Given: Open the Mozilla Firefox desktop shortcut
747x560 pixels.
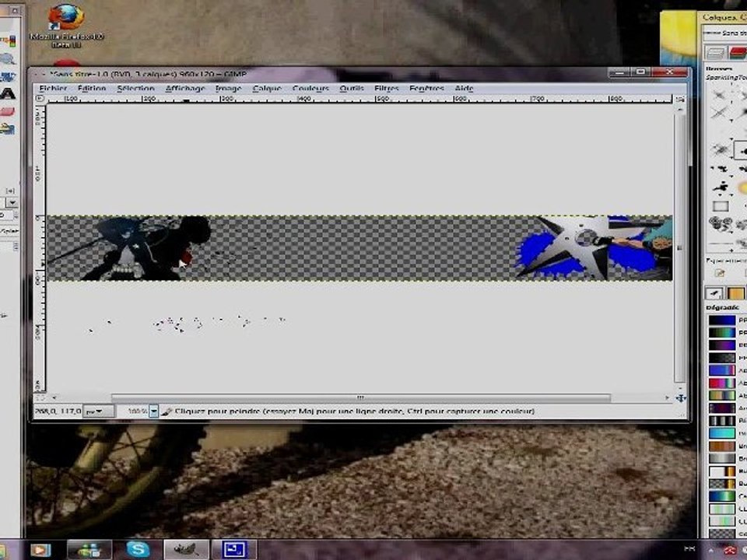Looking at the screenshot, I should (67, 25).
